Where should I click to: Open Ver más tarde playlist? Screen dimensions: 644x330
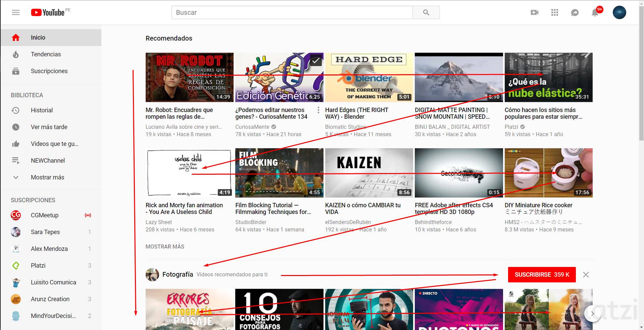(x=51, y=127)
